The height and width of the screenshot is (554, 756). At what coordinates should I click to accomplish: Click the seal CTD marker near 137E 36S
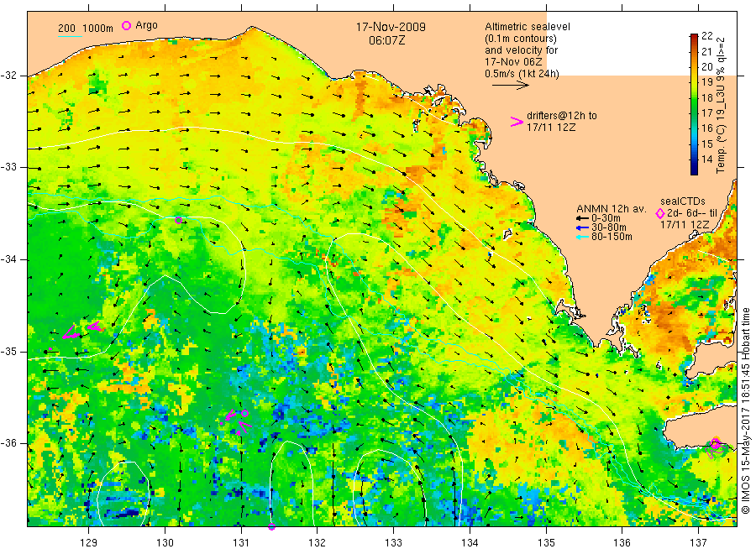716,444
